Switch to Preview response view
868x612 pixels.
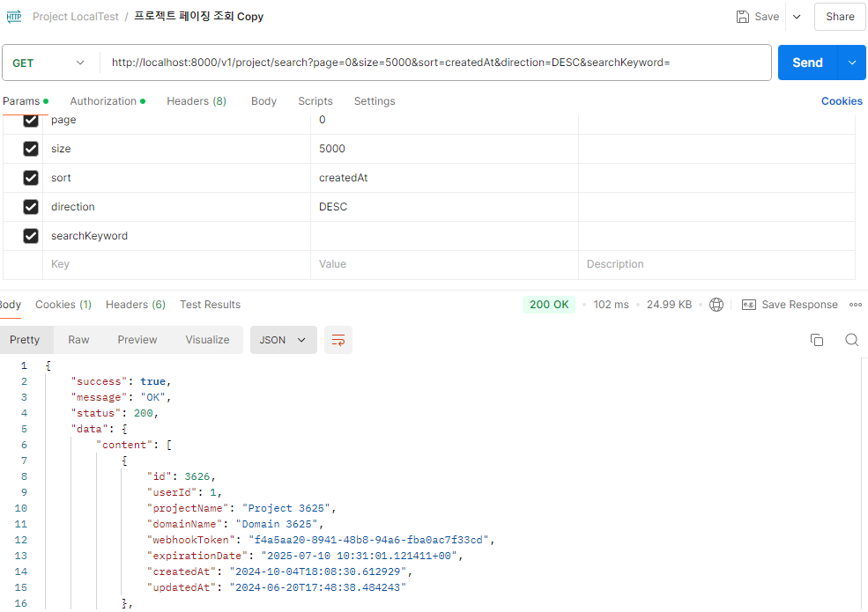click(137, 340)
